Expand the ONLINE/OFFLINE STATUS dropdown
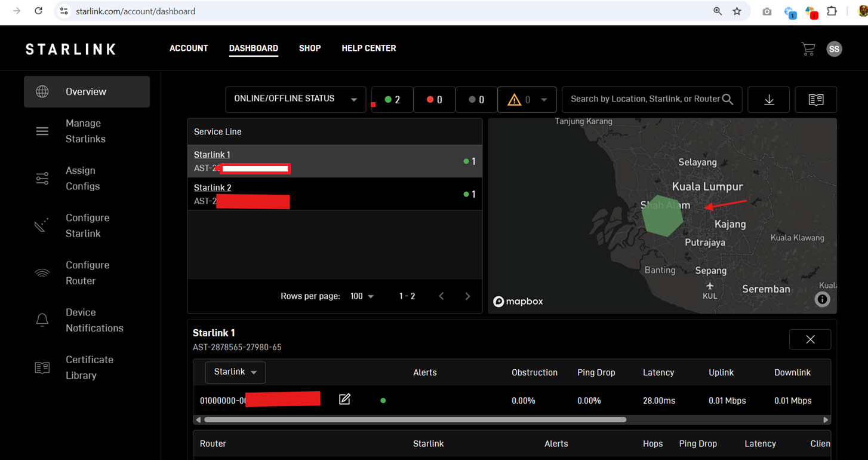Viewport: 868px width, 460px height. pos(296,99)
